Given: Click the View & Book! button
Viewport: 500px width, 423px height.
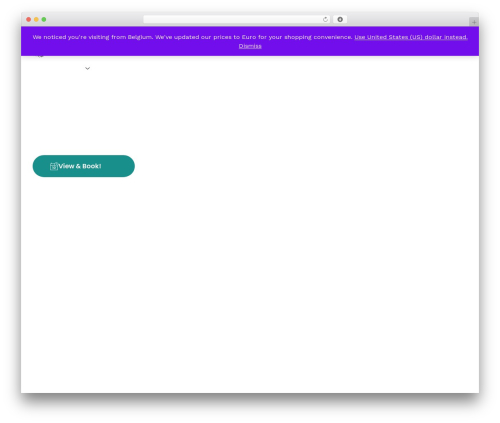Looking at the screenshot, I should coord(84,166).
